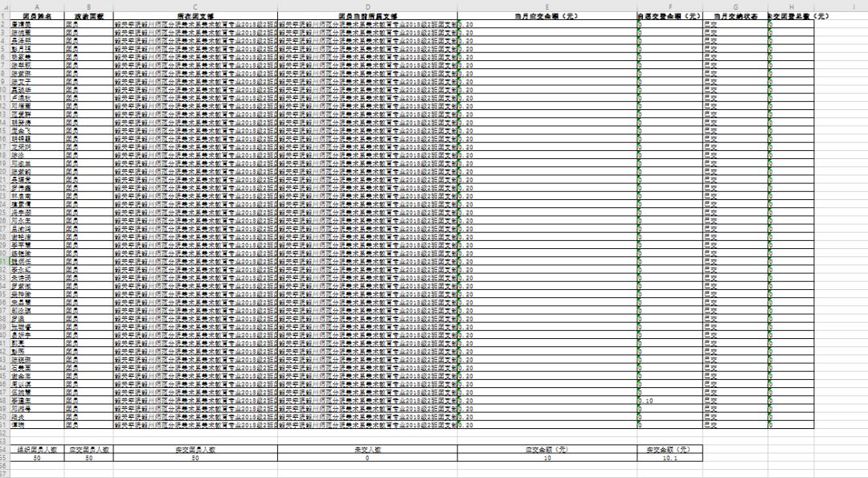This screenshot has height=478, width=868.
Task: Click the select-all corner of the sheet
Action: (x=5, y=6)
